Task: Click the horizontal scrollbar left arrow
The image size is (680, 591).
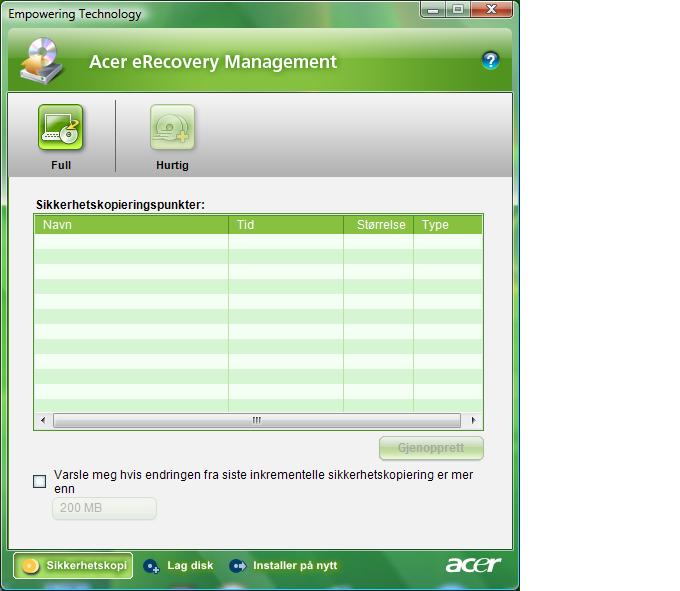Action: tap(43, 420)
